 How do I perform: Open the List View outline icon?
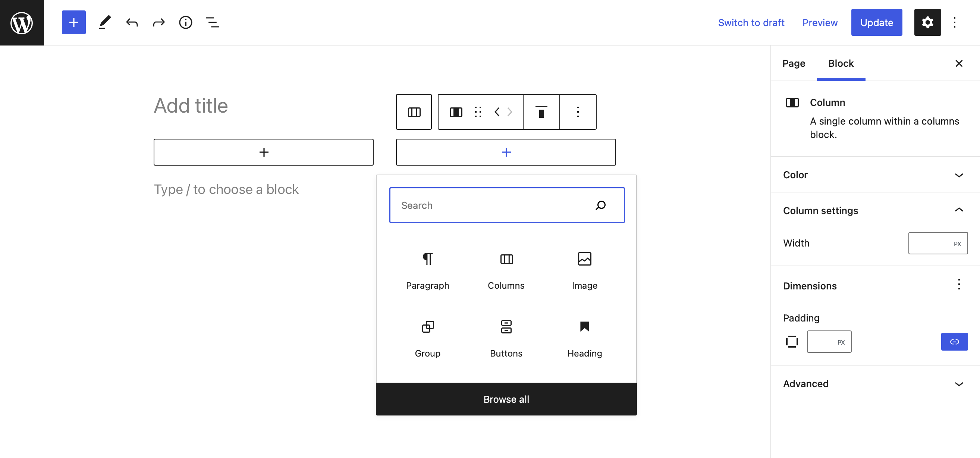(212, 22)
